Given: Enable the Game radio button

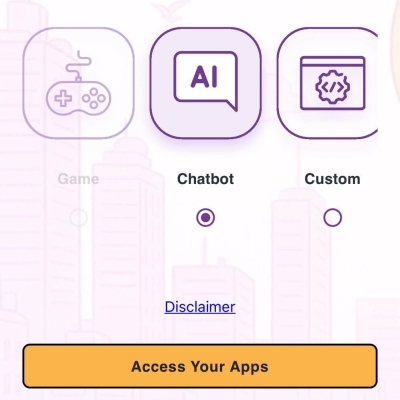Looking at the screenshot, I should point(79,218).
